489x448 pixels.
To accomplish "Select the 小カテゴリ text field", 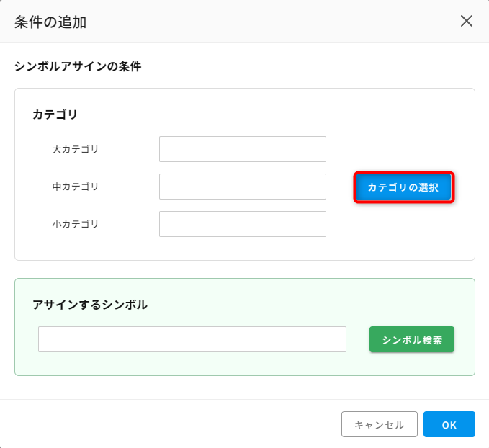I will [243, 224].
